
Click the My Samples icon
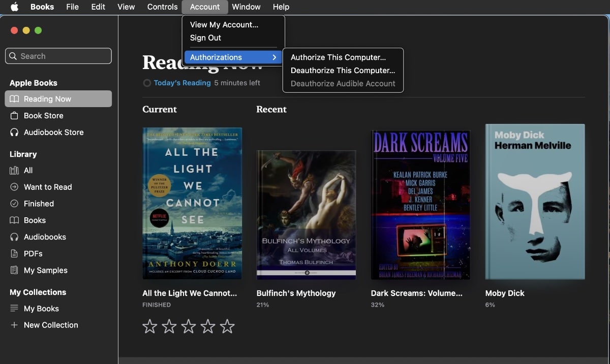14,271
